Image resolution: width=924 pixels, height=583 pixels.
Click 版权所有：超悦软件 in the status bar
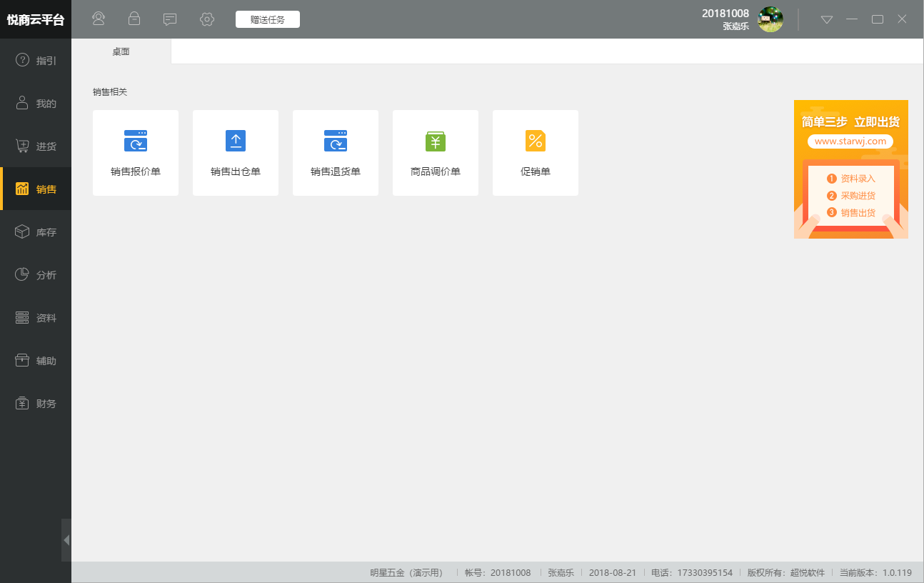(x=786, y=573)
